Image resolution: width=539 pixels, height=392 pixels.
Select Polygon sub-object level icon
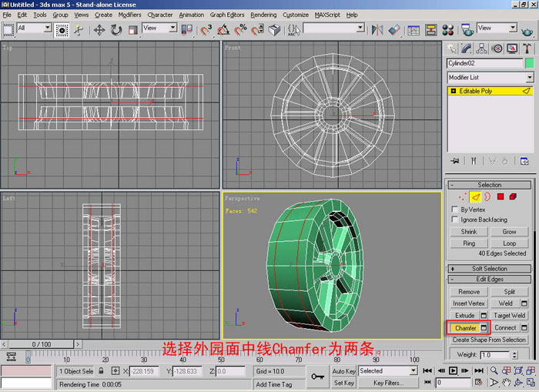[x=500, y=196]
